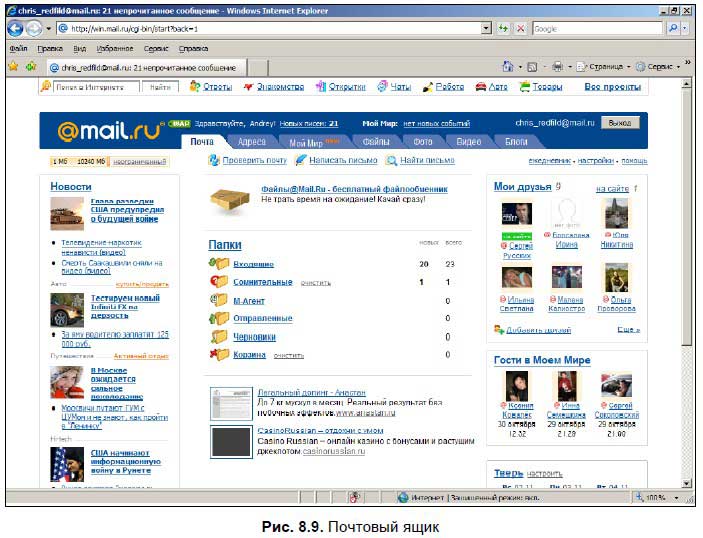
Task: Click the page scrollbar down arrow
Action: coord(686,483)
